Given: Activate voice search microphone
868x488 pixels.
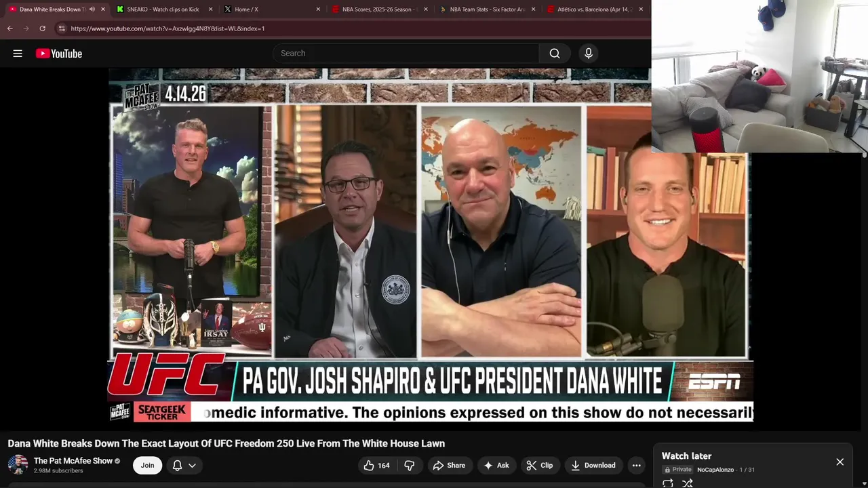Looking at the screenshot, I should [x=589, y=54].
